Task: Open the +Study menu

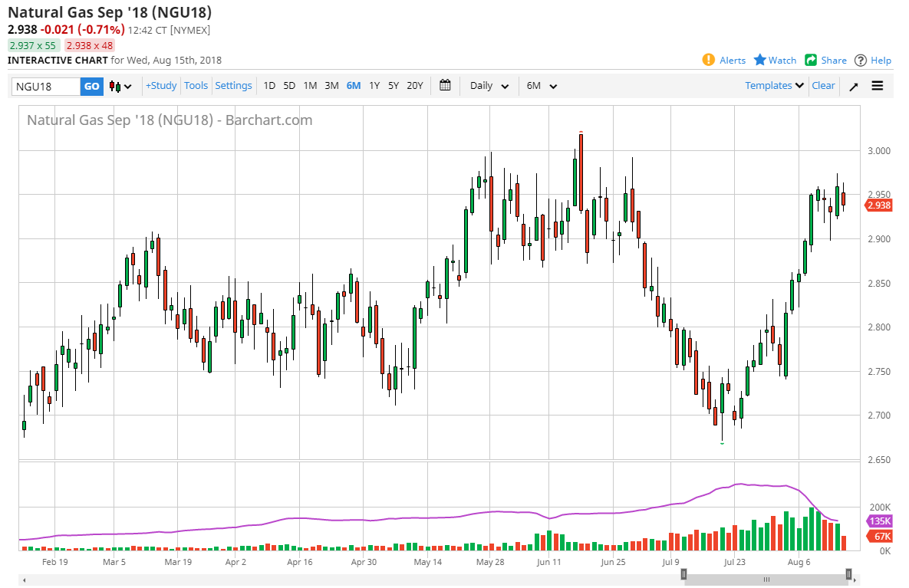Action: pos(161,86)
